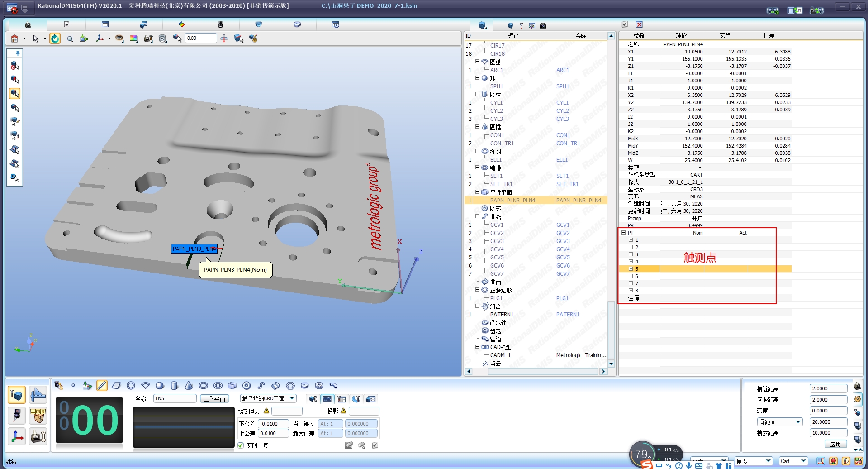Select the Gear feature icon
The image size is (868, 469).
click(319, 385)
